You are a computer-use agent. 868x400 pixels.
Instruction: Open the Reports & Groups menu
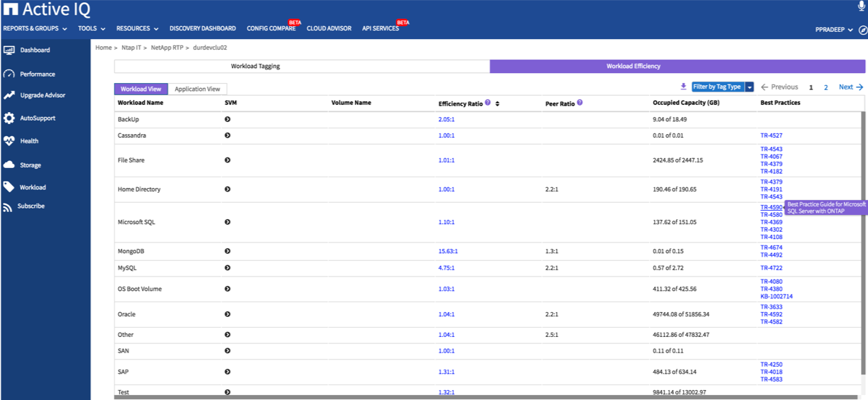(35, 28)
